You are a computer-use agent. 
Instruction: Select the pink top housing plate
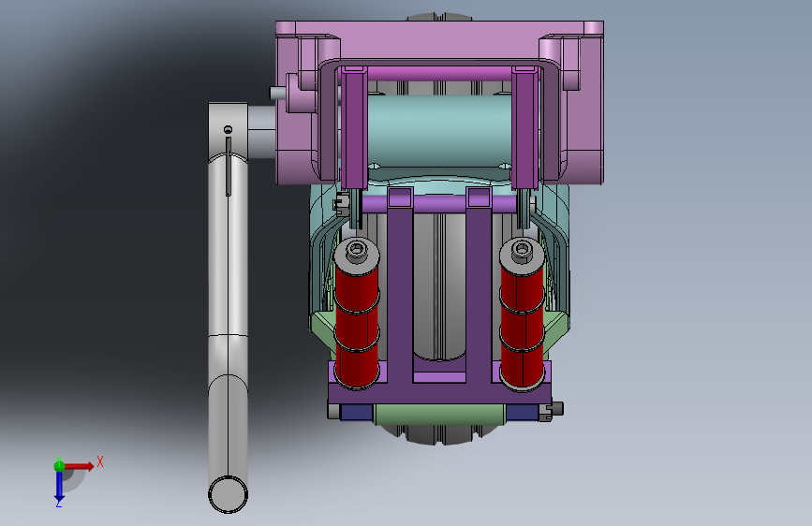click(439, 40)
